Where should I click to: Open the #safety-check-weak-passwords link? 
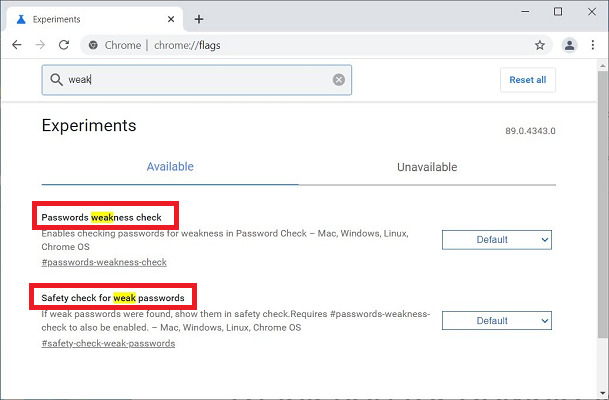(108, 343)
